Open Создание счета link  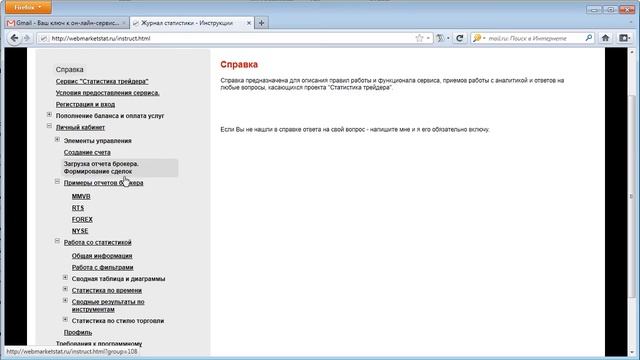(x=87, y=152)
